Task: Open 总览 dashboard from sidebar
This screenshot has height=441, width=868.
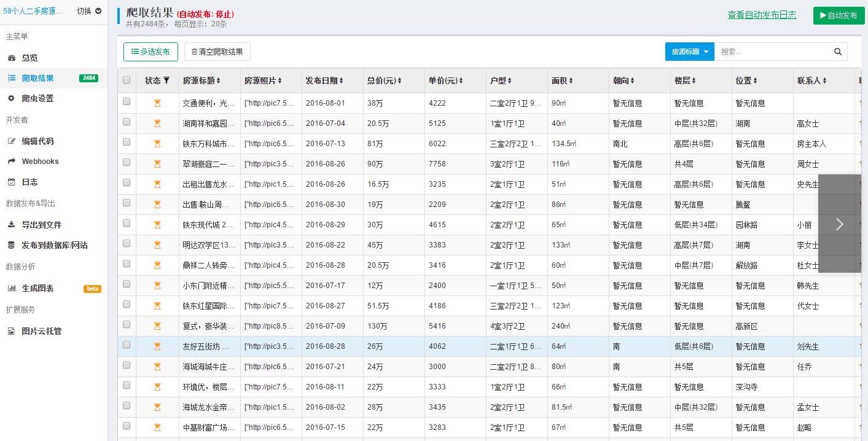Action: coord(29,58)
